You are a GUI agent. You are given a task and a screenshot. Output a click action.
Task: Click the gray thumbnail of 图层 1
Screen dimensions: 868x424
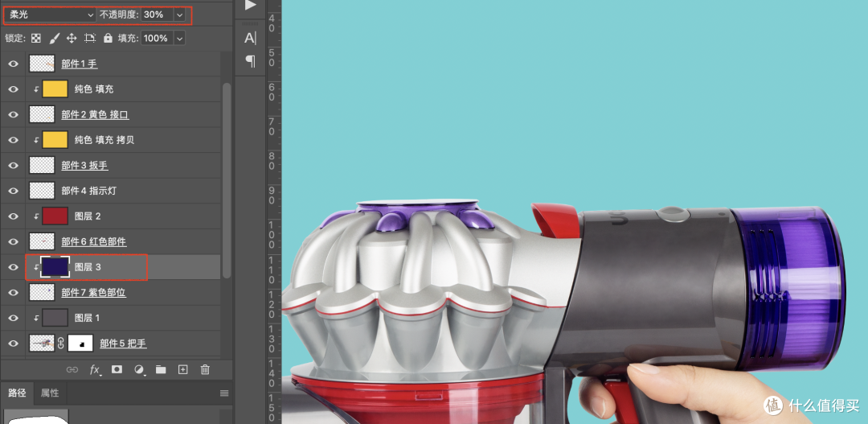tap(55, 318)
